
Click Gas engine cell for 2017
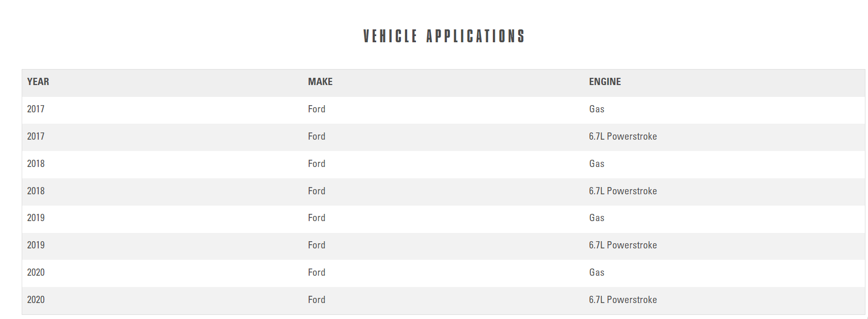(x=597, y=109)
